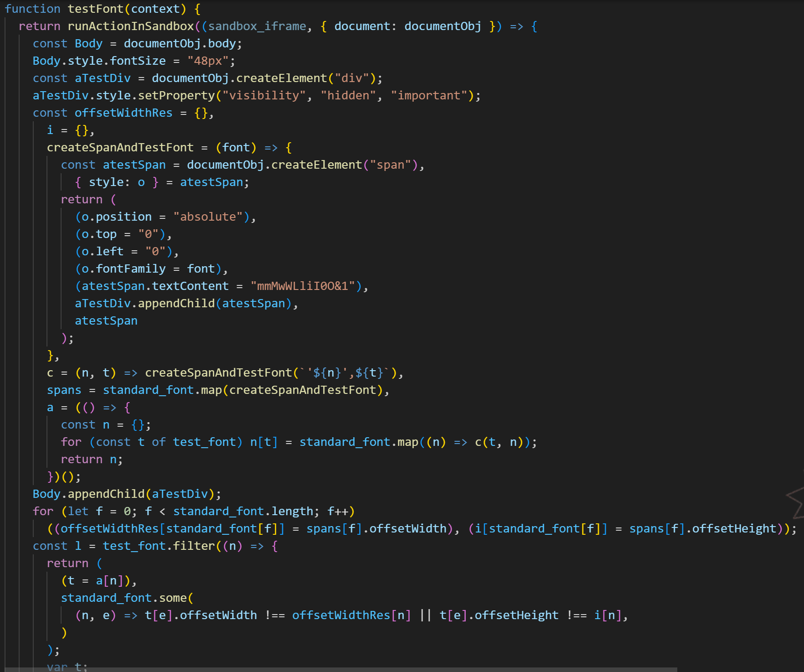This screenshot has height=672, width=804.
Task: Click the 'return n;' statement
Action: 92,459
